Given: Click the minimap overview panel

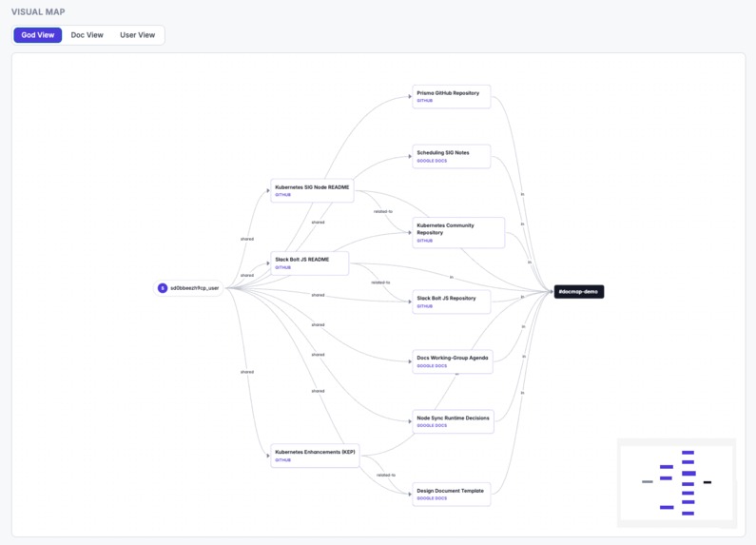Looking at the screenshot, I should point(676,483).
